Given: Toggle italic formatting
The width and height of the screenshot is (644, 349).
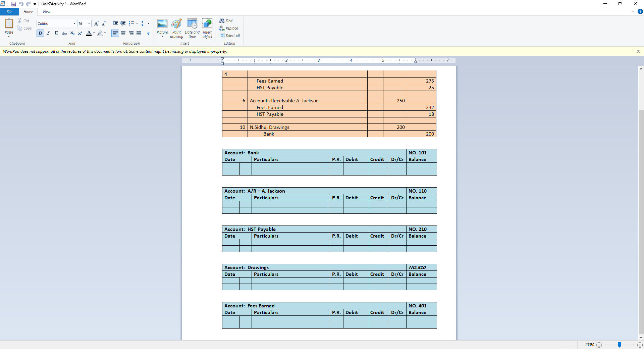Looking at the screenshot, I should [x=48, y=33].
